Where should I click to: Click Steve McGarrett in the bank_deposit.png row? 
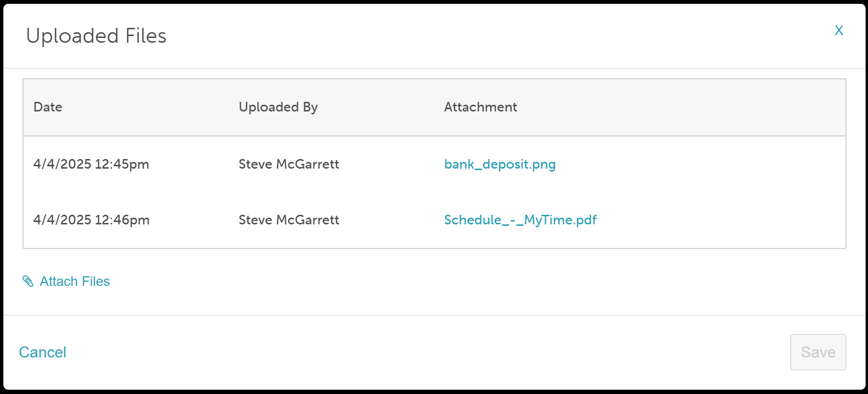289,164
